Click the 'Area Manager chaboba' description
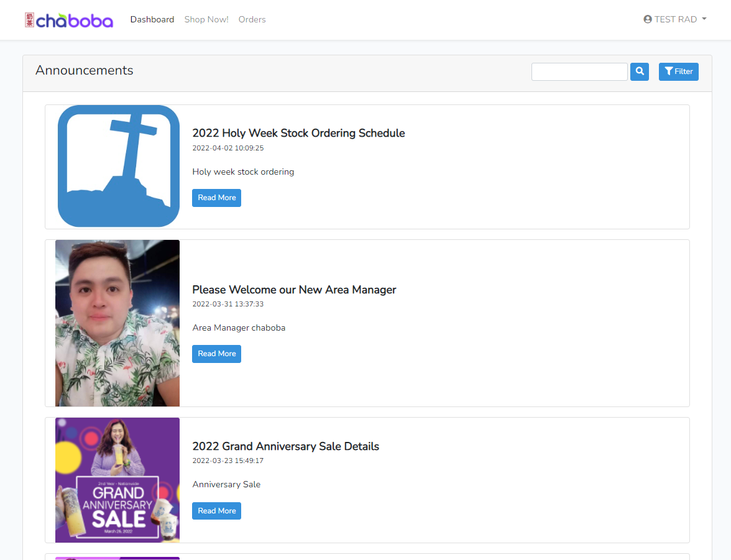 point(239,328)
